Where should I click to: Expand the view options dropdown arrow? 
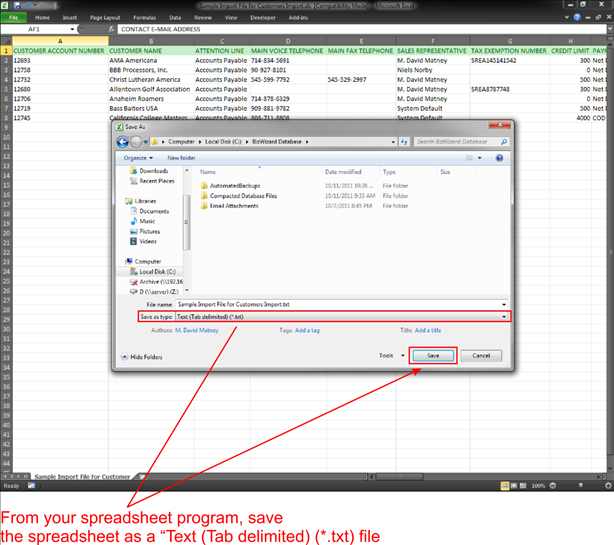tap(479, 158)
